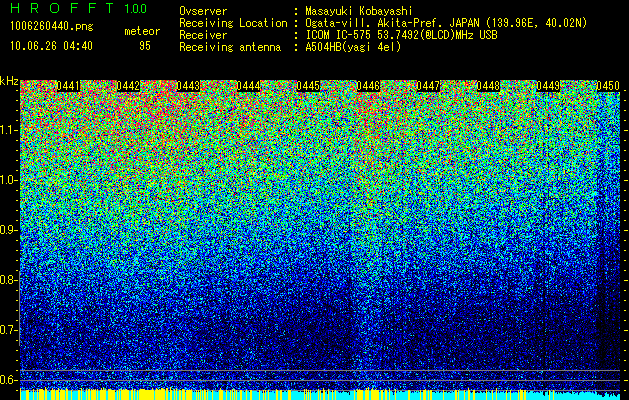The width and height of the screenshot is (629, 400).
Task: Click the HROFFT 1.0.0 title text
Action: click(78, 8)
